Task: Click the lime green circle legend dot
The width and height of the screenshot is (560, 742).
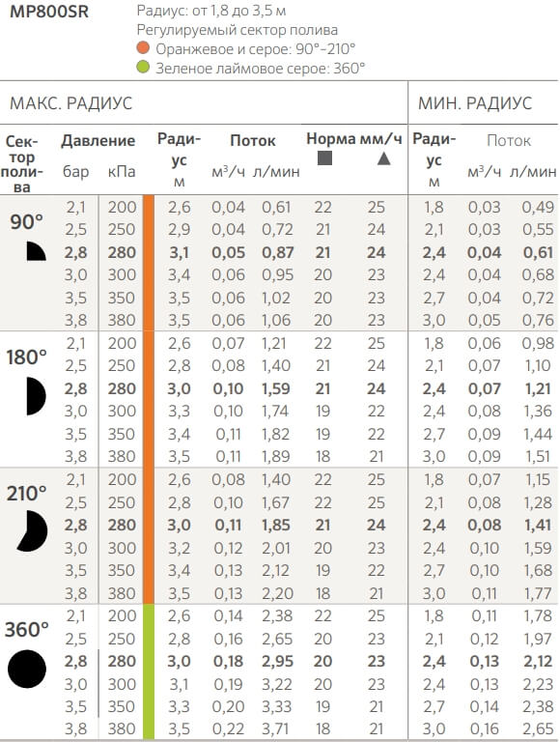Action: click(143, 68)
